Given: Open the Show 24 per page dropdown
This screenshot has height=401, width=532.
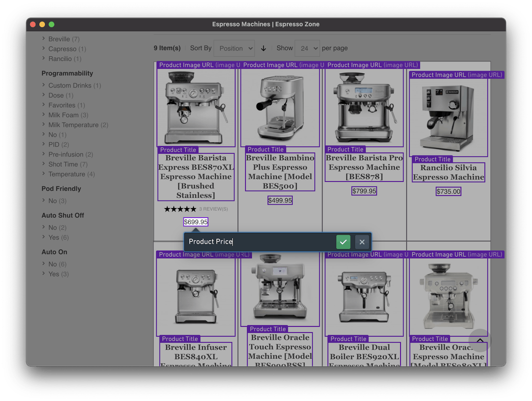Looking at the screenshot, I should 307,48.
